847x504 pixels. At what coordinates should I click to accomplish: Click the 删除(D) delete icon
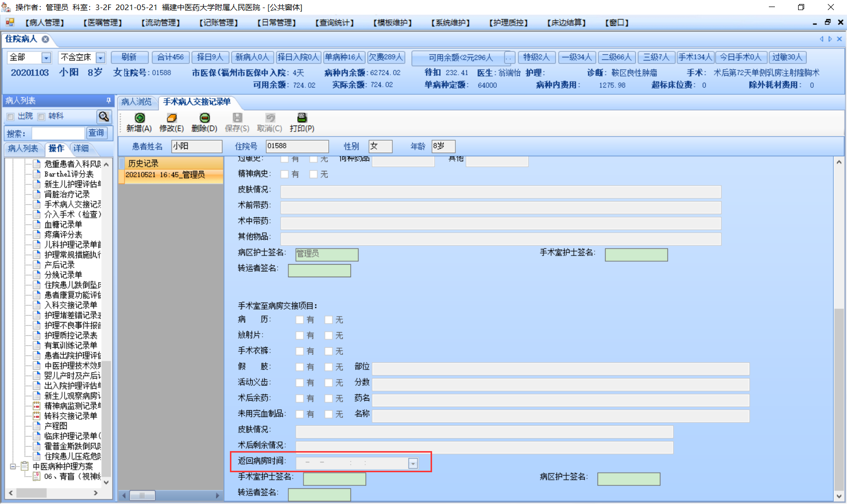[205, 118]
